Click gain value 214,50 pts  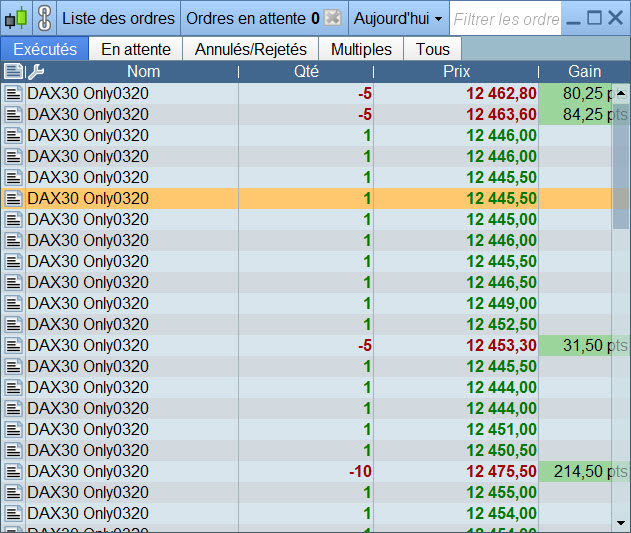click(x=590, y=471)
